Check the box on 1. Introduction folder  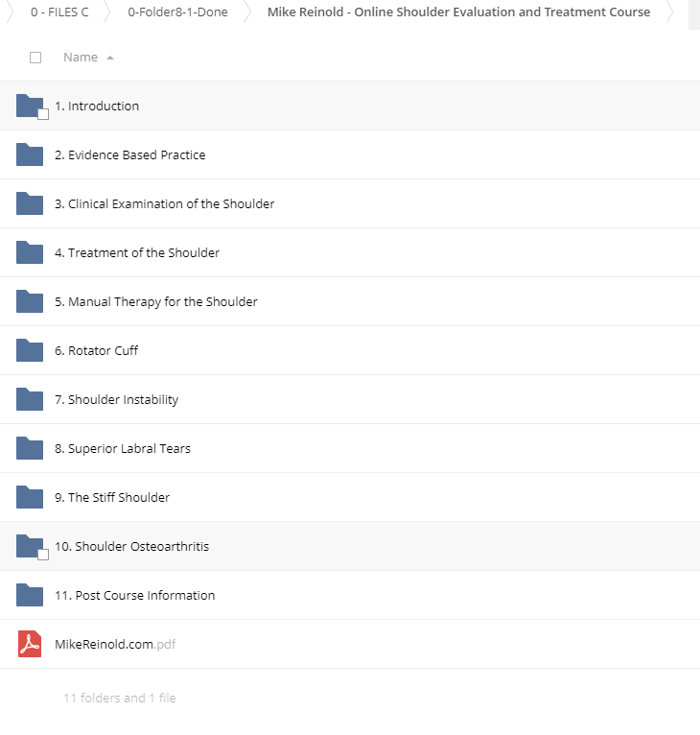point(43,114)
